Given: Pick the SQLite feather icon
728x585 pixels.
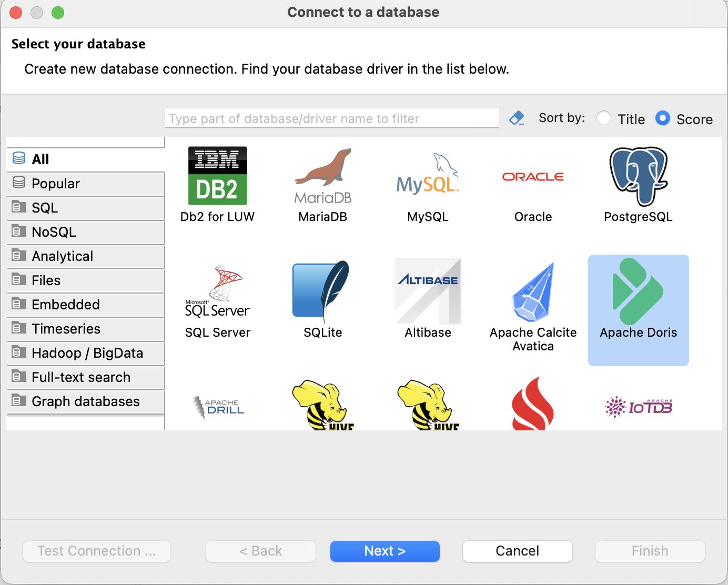Looking at the screenshot, I should 322,291.
